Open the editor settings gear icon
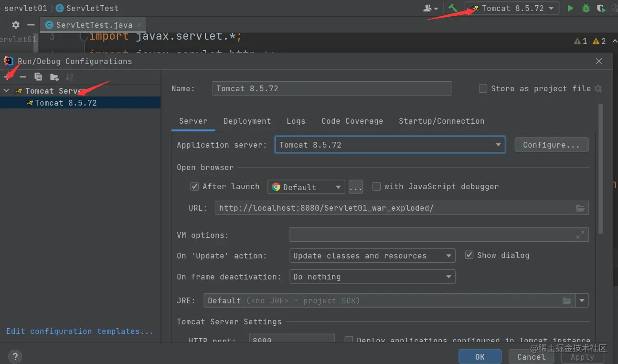Screen dimensions: 618x364 [x=16, y=24]
